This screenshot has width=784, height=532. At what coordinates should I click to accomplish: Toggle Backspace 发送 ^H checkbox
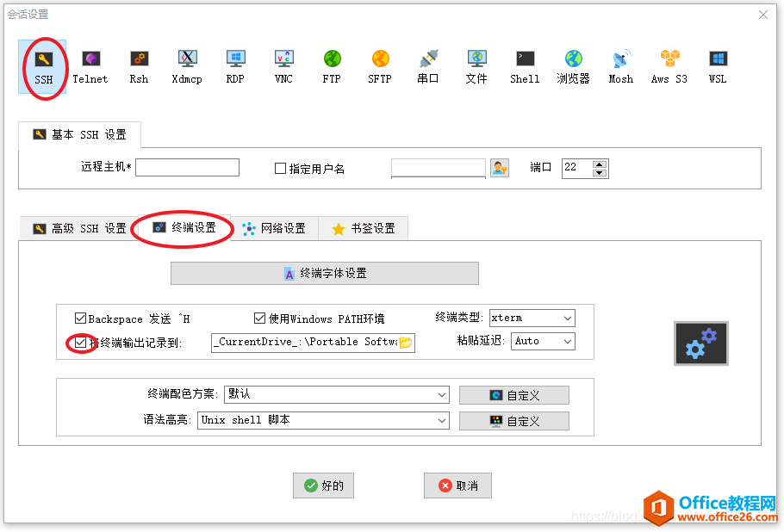pyautogui.click(x=80, y=319)
